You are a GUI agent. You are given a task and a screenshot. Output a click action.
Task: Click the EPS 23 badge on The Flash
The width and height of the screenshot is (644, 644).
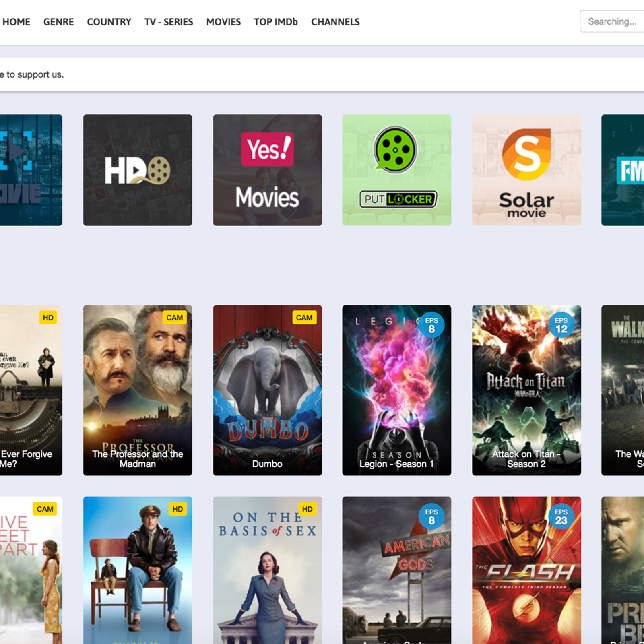pos(561,516)
